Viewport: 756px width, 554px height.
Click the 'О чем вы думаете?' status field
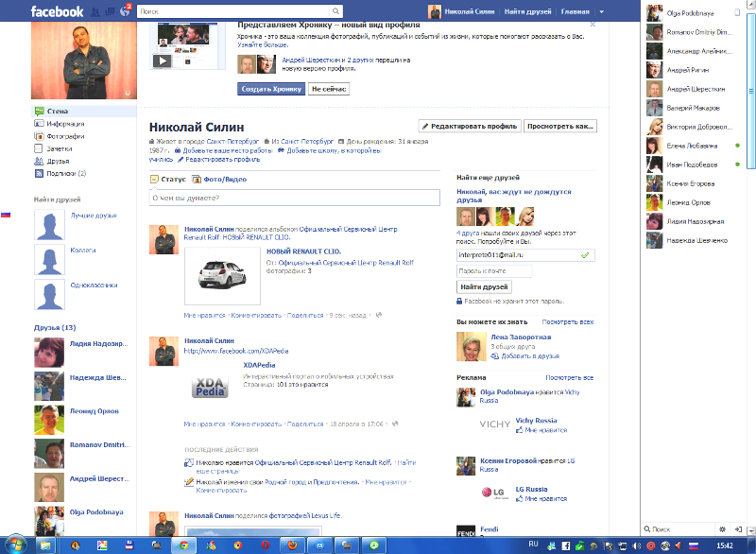295,198
